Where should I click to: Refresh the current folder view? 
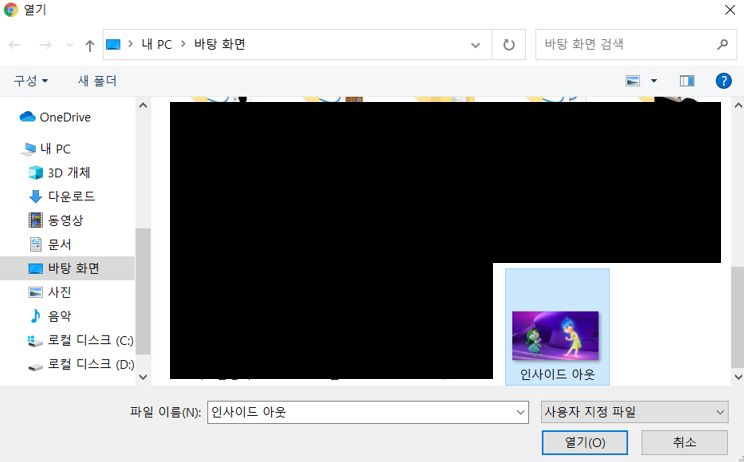tap(509, 45)
